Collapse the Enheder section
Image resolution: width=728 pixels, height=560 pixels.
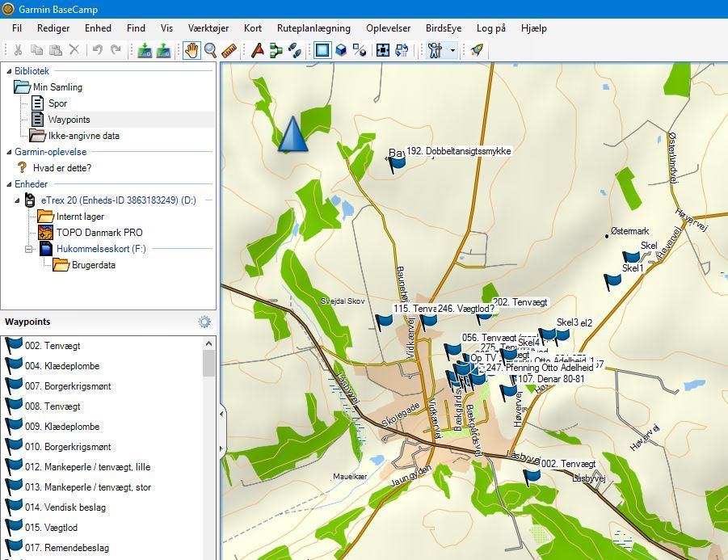point(9,184)
